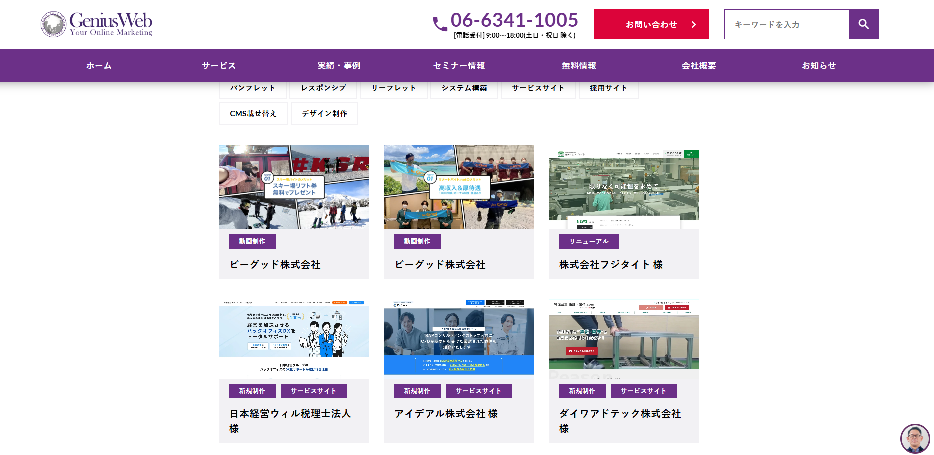Open the chat avatar in bottom corner
Screen dimensions: 934x455
tap(914, 438)
